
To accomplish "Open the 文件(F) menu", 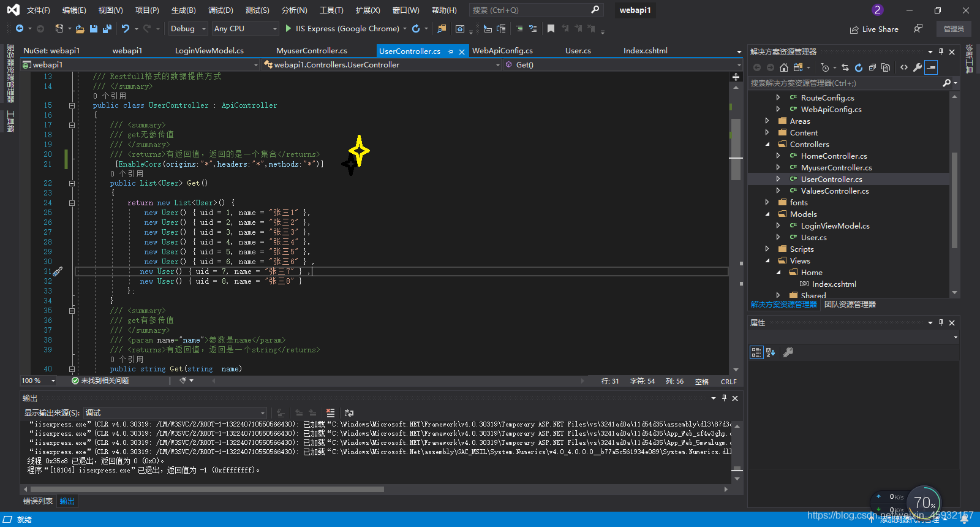I will (x=38, y=10).
